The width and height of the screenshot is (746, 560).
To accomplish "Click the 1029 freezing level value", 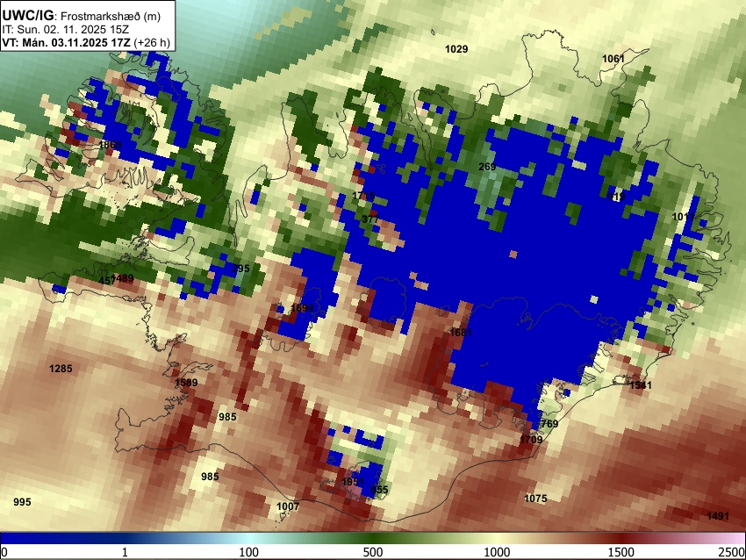I will 456,49.
